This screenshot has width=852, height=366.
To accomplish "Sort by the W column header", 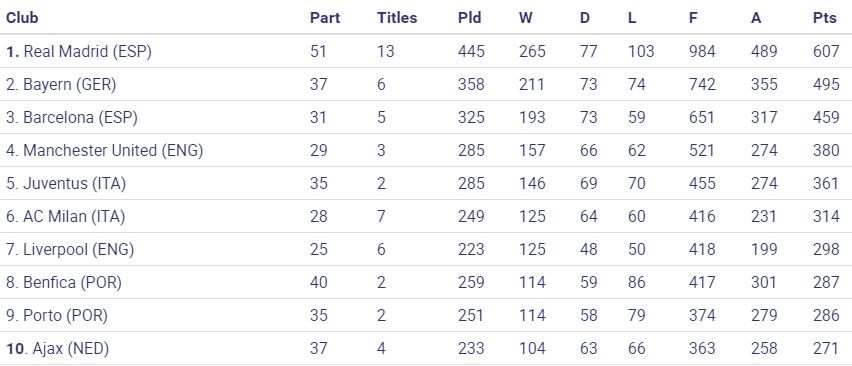I will 525,18.
